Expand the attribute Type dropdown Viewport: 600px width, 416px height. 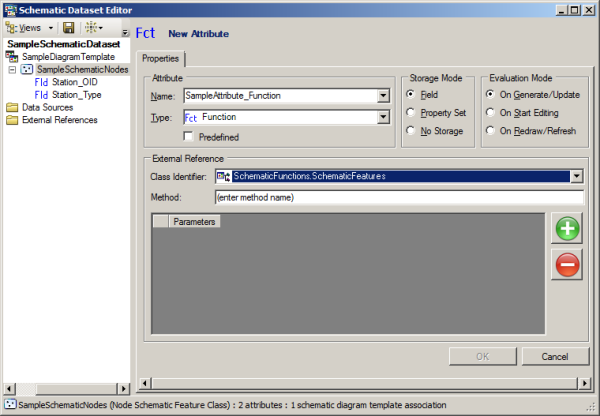click(x=383, y=118)
